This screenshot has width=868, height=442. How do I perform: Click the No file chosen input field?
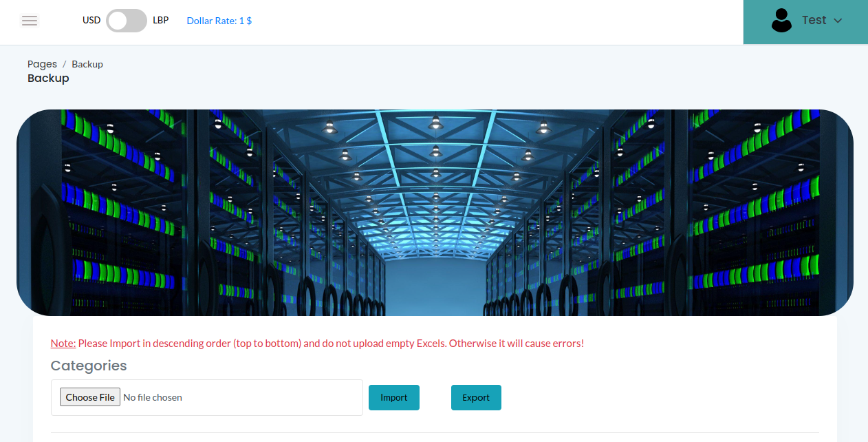click(x=206, y=397)
